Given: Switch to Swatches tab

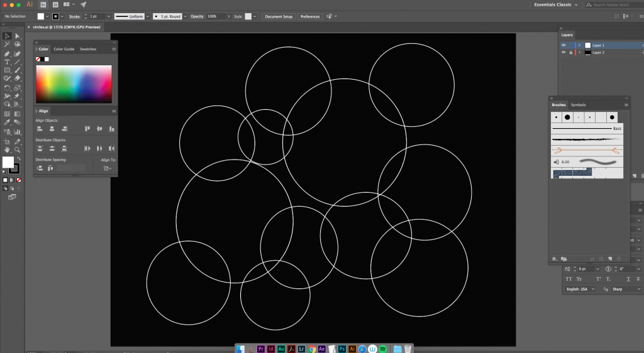Looking at the screenshot, I should coord(88,49).
